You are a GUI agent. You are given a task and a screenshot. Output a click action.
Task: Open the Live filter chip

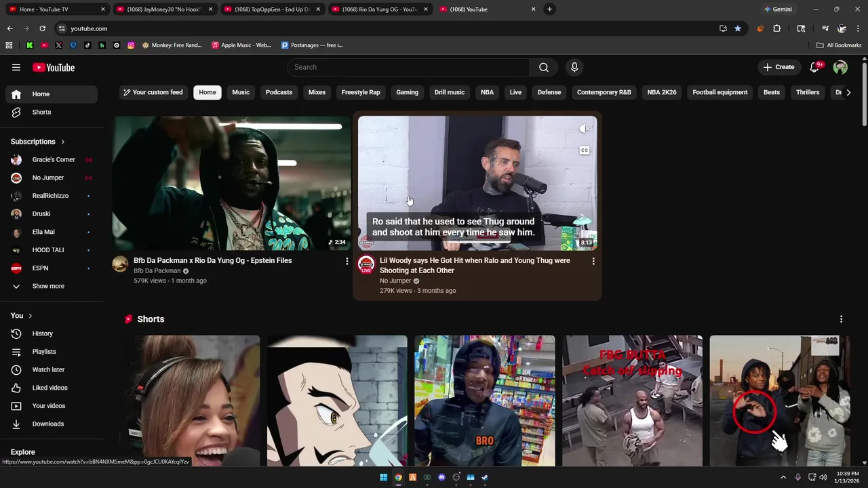[515, 92]
